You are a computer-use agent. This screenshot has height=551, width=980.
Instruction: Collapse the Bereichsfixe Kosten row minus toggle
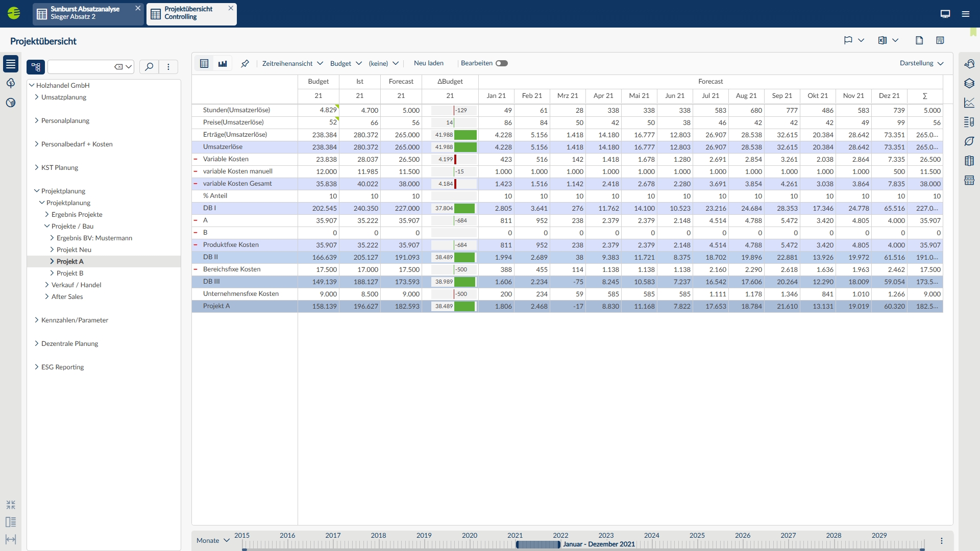[195, 269]
